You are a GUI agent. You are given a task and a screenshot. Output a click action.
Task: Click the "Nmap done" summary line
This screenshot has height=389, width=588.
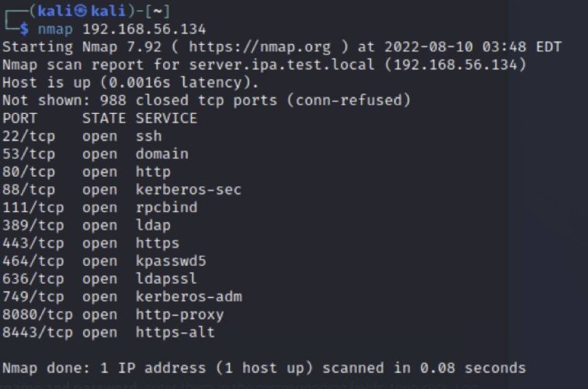click(x=264, y=368)
